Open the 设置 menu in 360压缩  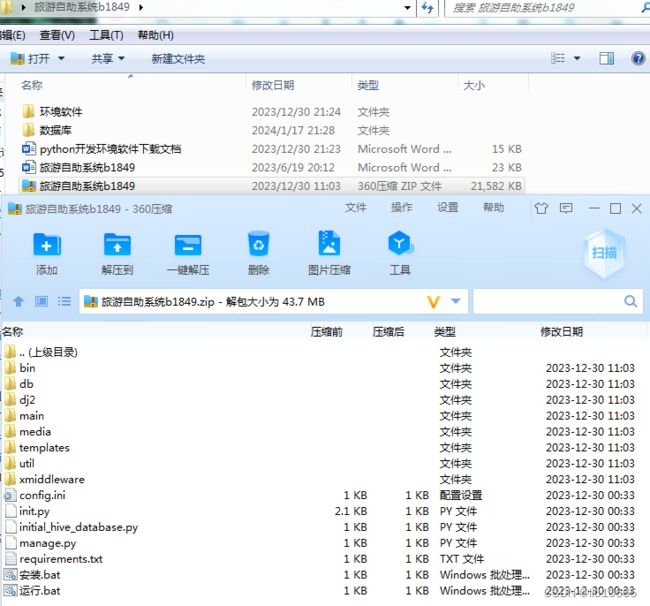coord(448,207)
